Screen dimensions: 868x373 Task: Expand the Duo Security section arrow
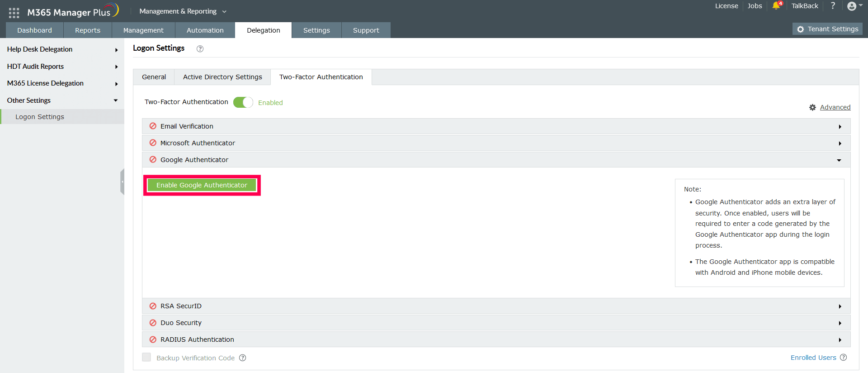click(x=840, y=323)
